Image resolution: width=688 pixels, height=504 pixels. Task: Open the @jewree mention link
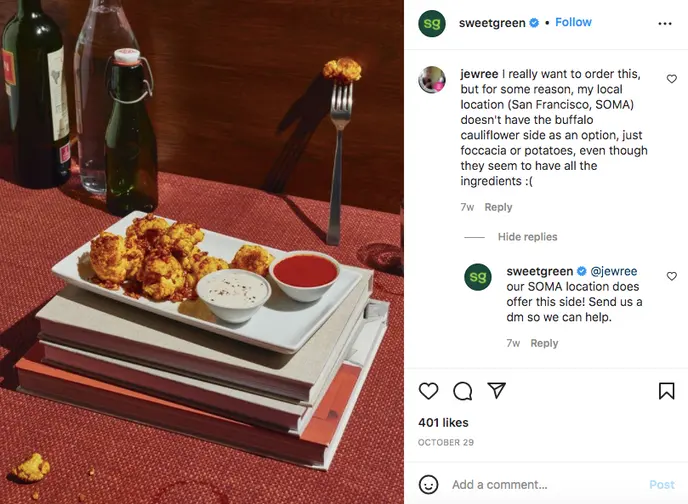(x=614, y=271)
